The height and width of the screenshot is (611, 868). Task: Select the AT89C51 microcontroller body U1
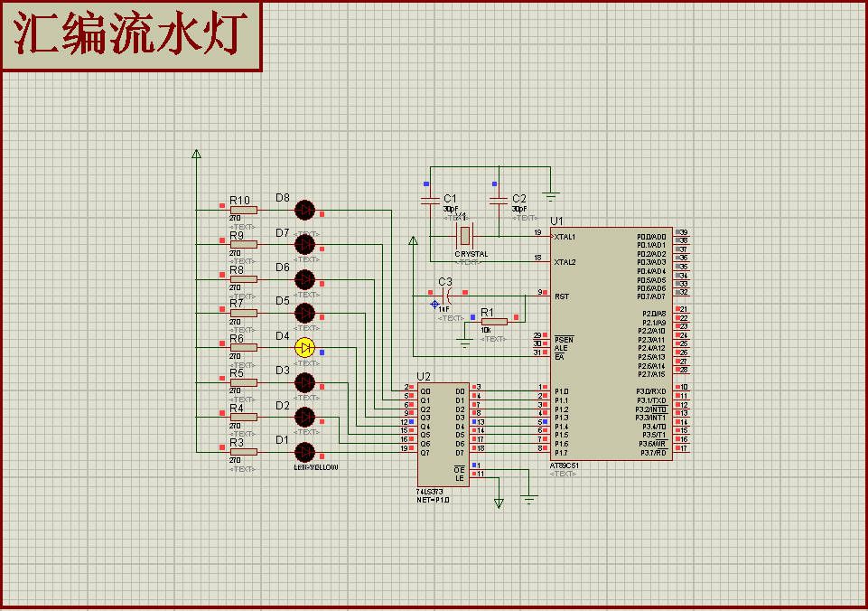pos(611,343)
